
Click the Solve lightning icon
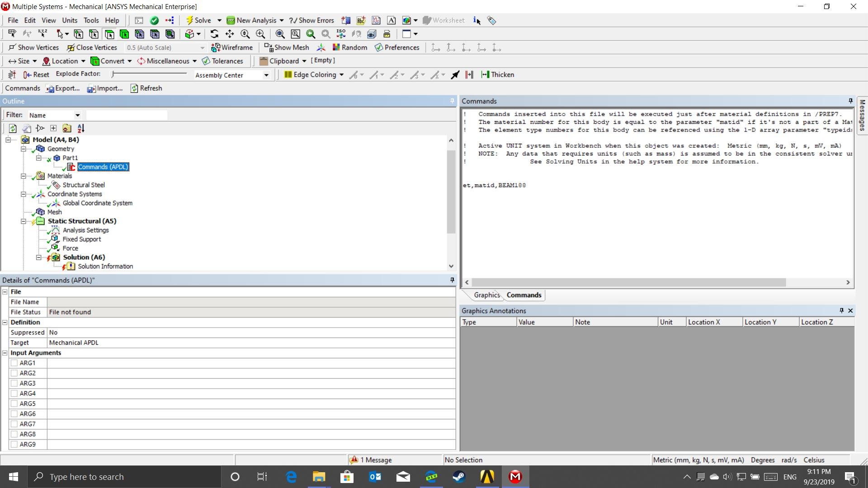[x=190, y=20]
